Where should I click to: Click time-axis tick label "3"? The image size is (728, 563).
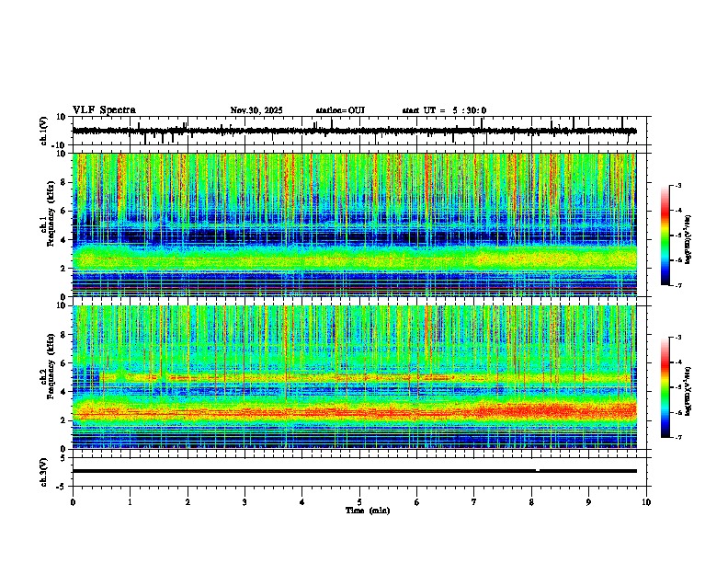(245, 502)
